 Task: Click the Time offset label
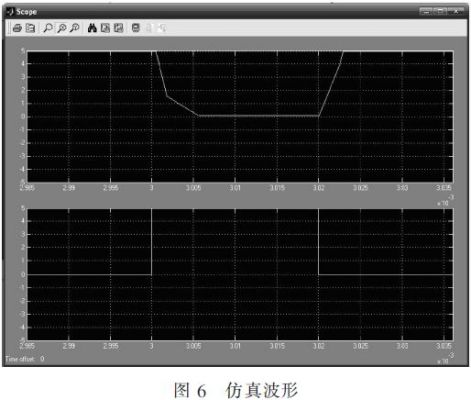click(20, 359)
